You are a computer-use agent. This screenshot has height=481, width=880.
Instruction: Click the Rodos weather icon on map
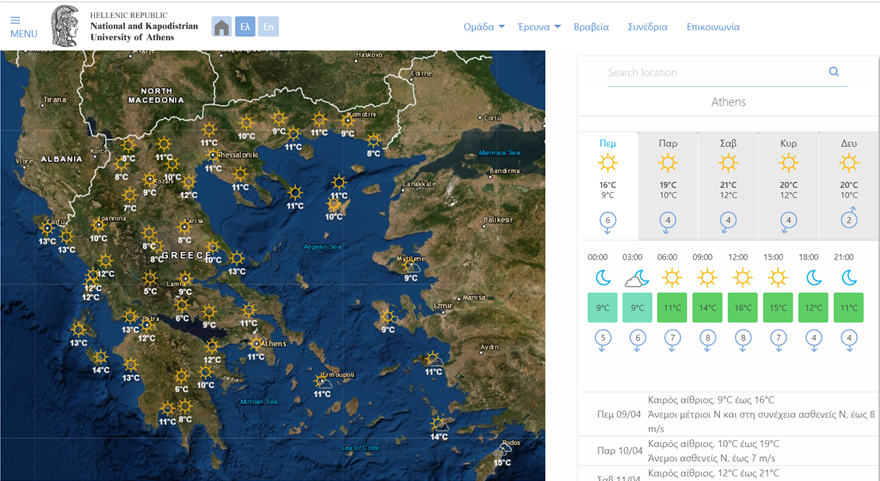(x=506, y=449)
